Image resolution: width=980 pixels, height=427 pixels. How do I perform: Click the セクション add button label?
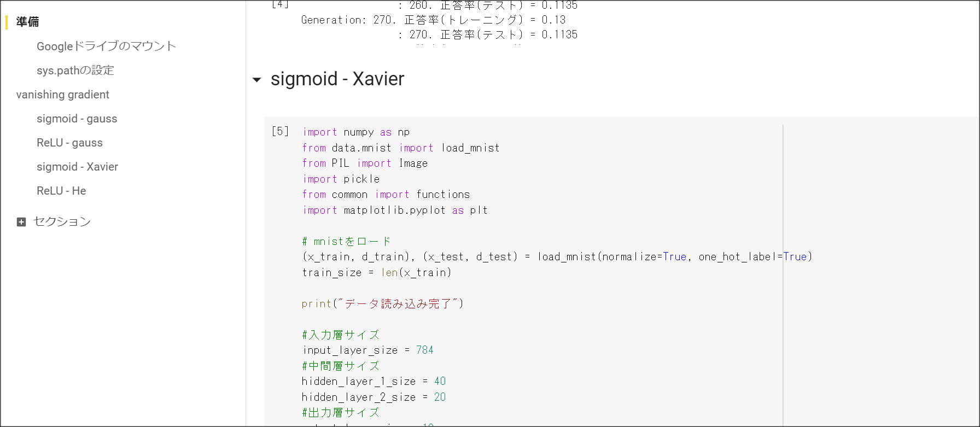point(62,221)
